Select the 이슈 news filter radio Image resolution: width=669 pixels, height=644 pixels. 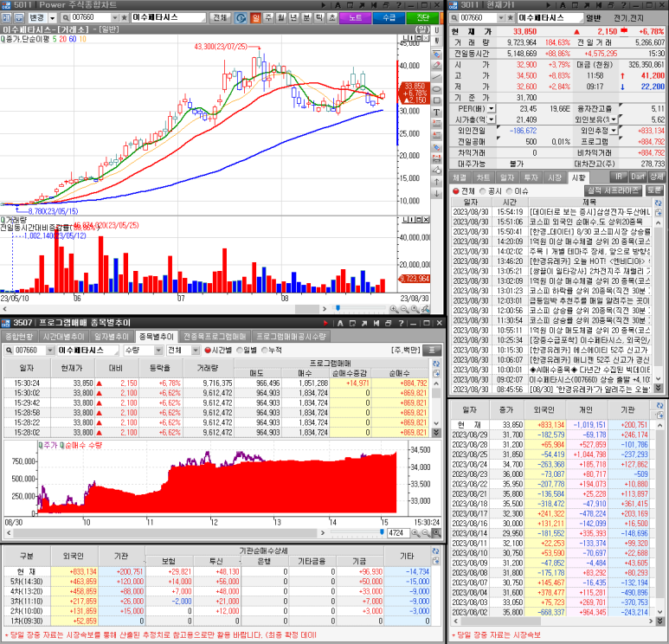click(x=510, y=191)
